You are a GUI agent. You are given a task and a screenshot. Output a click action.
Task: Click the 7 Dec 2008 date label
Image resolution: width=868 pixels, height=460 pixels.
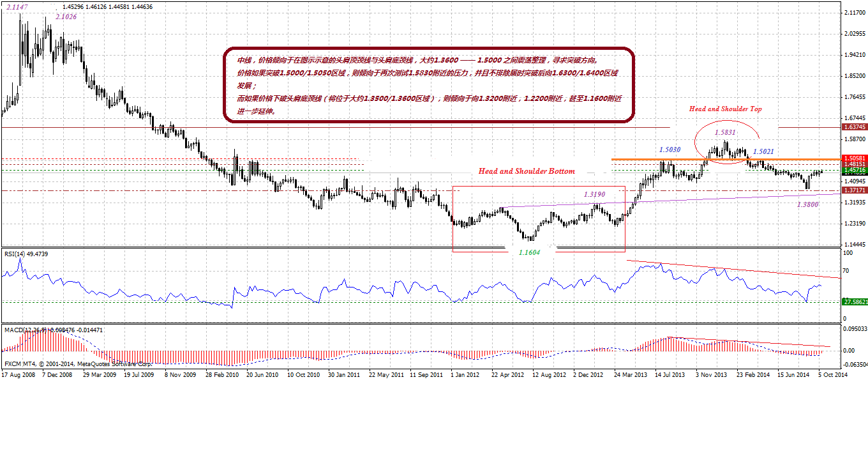pyautogui.click(x=59, y=375)
